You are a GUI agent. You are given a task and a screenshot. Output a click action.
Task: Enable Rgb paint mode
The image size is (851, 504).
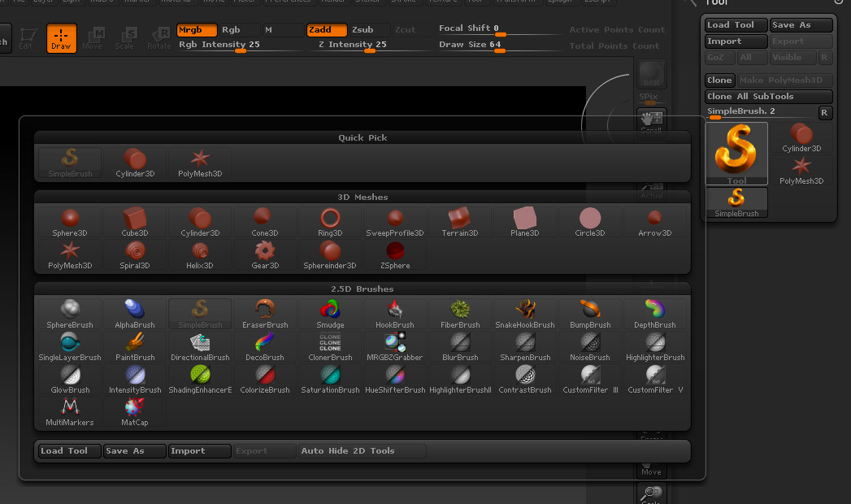click(239, 30)
